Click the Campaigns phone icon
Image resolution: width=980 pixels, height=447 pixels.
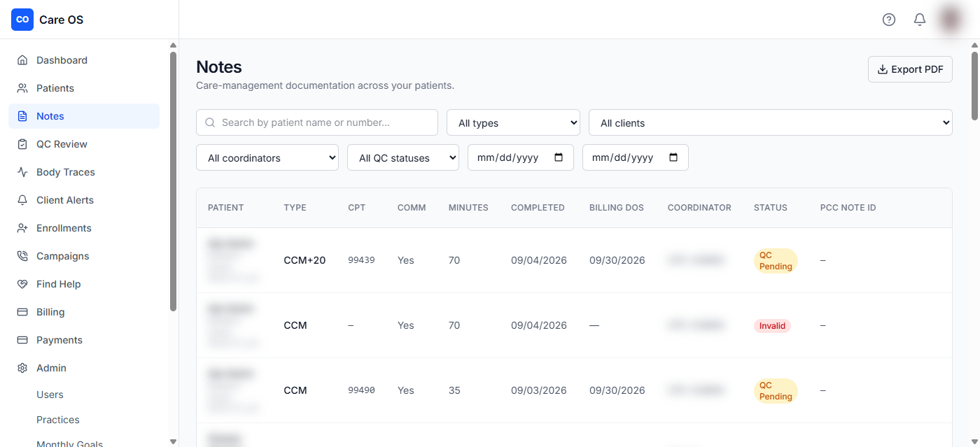pyautogui.click(x=22, y=256)
